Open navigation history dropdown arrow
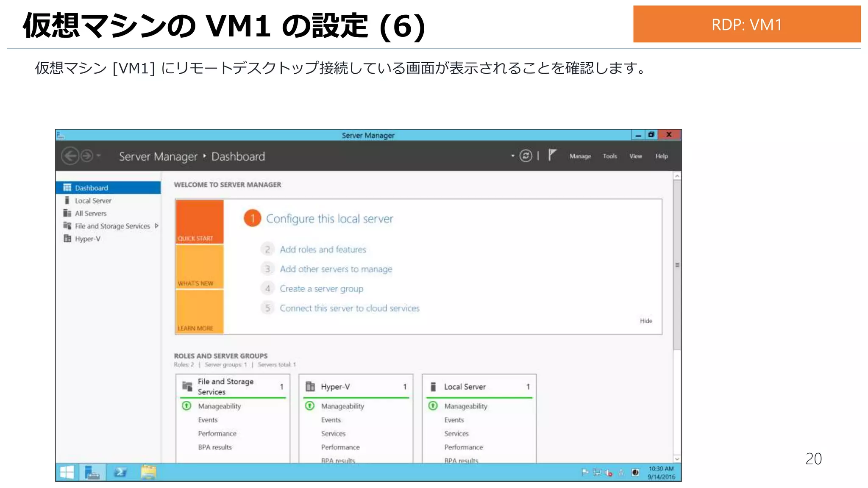Image resolution: width=868 pixels, height=488 pixels. 98,156
